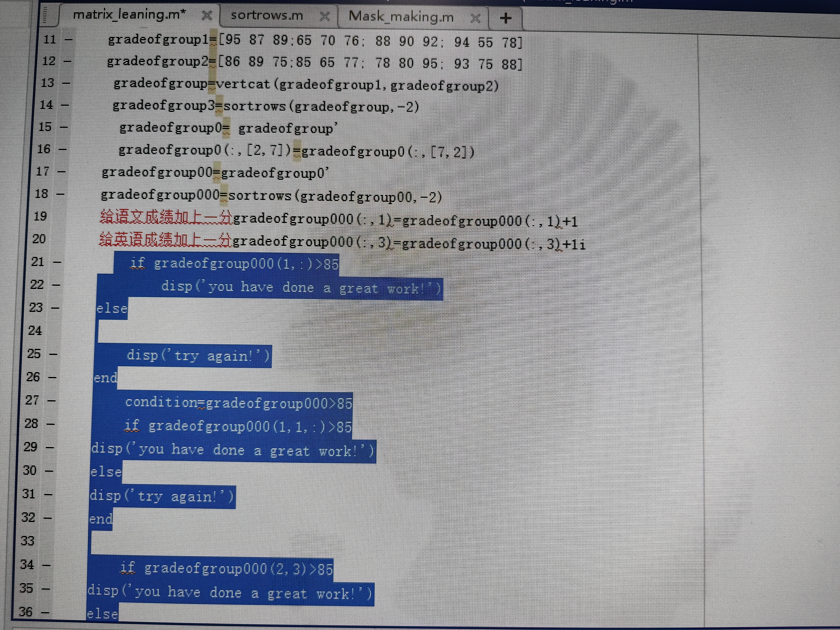Click disp('try again!') on line 25
This screenshot has height=630, width=840.
pos(199,356)
